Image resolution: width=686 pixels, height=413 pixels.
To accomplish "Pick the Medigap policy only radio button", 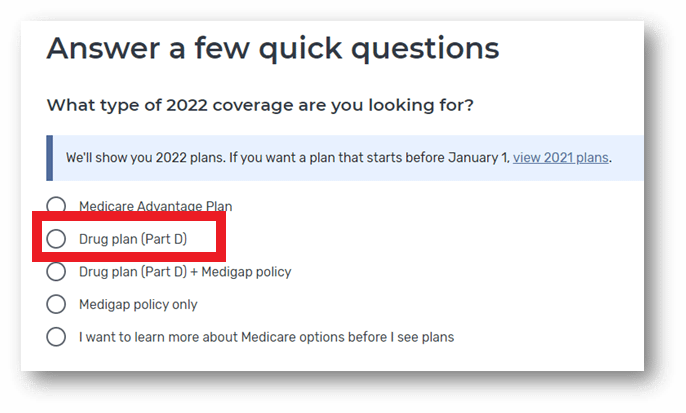I will [57, 304].
